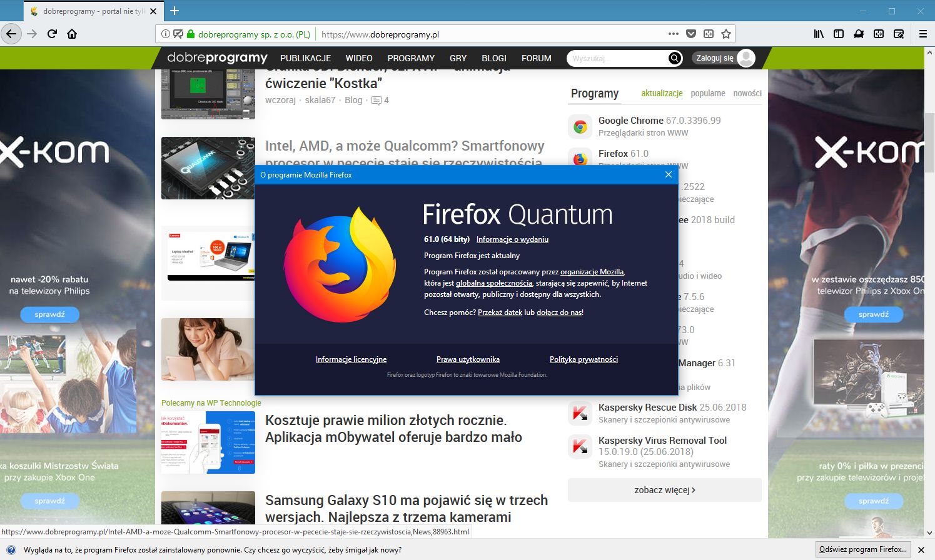
Task: Open Firefox 61.0 program entry
Action: coord(623,153)
